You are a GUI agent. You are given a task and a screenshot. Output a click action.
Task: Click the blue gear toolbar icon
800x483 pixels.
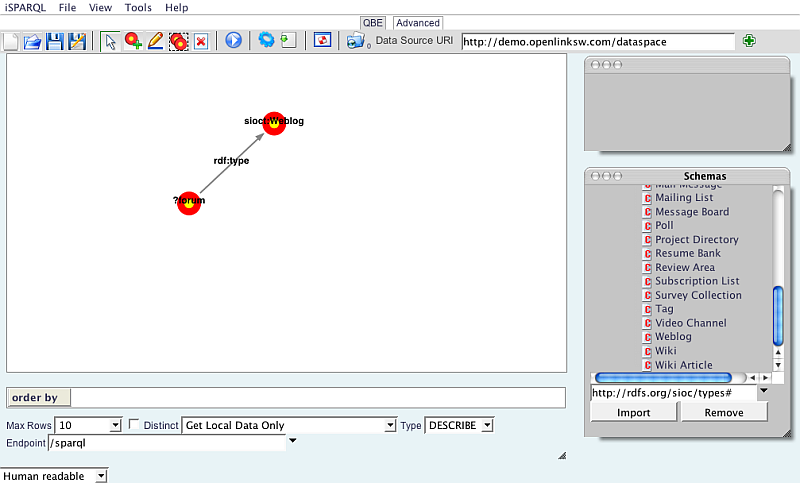click(266, 39)
